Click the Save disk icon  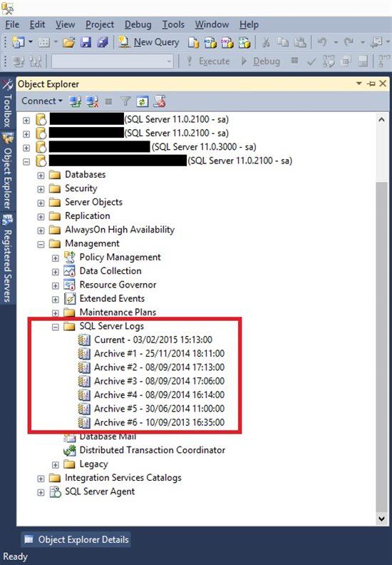pyautogui.click(x=86, y=43)
